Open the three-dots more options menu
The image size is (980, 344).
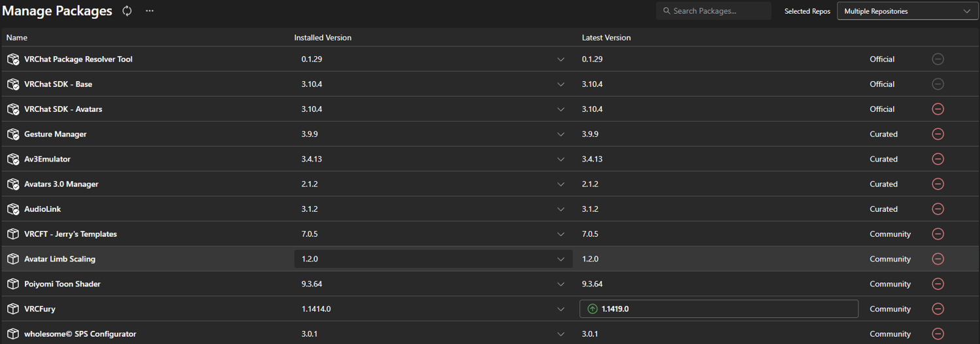tap(150, 11)
